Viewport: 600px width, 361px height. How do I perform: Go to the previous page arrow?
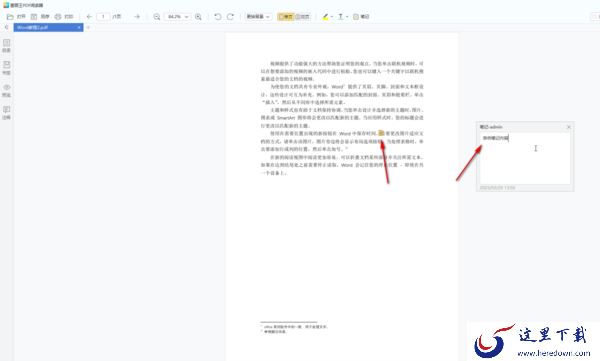(89, 16)
